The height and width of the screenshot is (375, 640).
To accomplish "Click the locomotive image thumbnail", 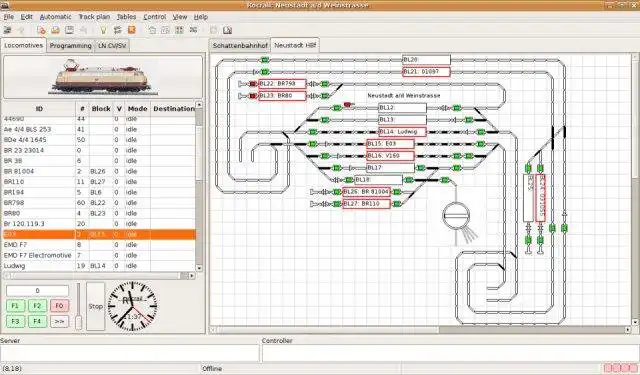I will 102,77.
